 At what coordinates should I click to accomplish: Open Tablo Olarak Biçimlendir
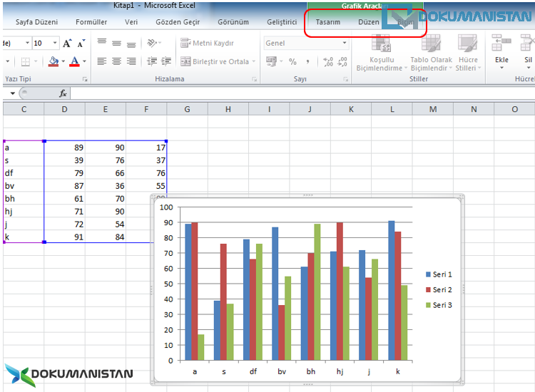click(x=431, y=53)
